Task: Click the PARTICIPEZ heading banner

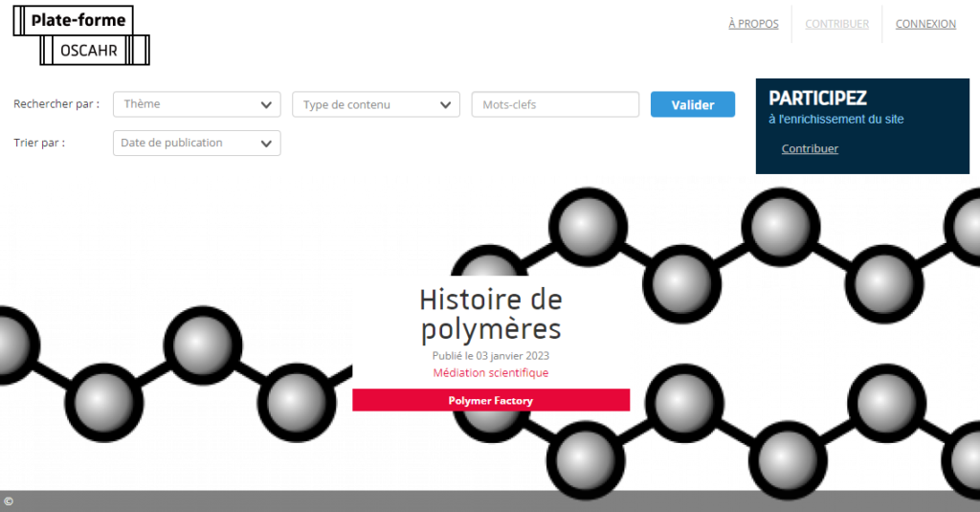Action: (x=817, y=99)
